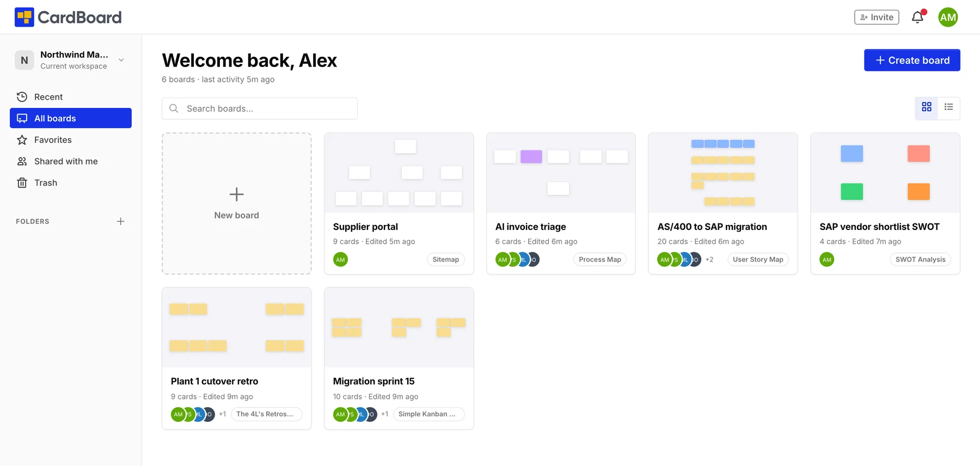980x466 pixels.
Task: Click the SAP vendor shortlist SWOT title
Action: (x=880, y=227)
